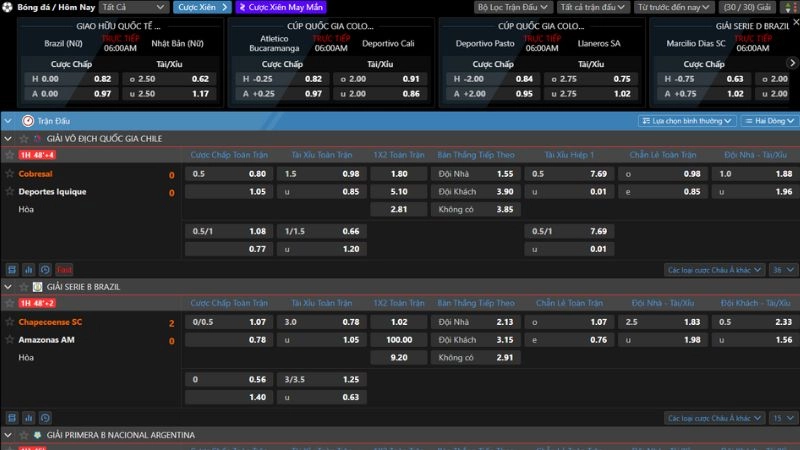
Task: Favorite the Cobresal team star
Action: 9,174
